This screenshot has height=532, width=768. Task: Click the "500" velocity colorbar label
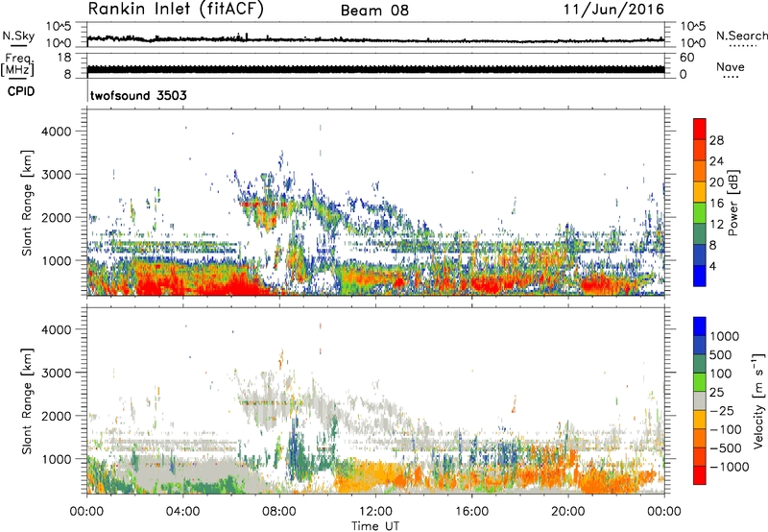tap(721, 355)
